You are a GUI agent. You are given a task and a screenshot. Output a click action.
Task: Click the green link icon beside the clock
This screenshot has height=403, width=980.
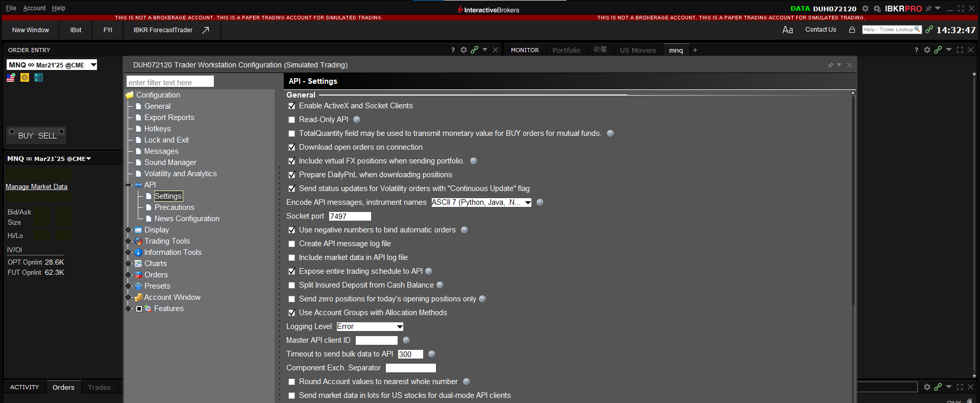point(929,30)
